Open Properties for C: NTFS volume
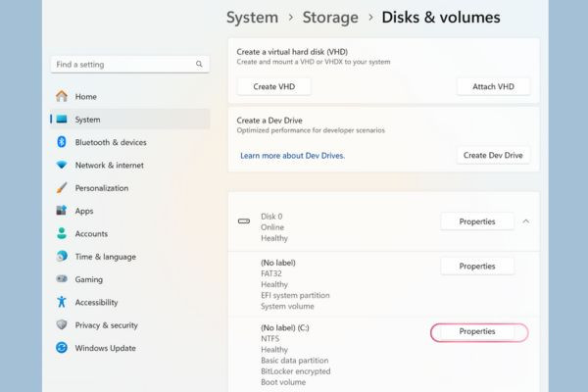Image resolution: width=588 pixels, height=392 pixels. [477, 331]
